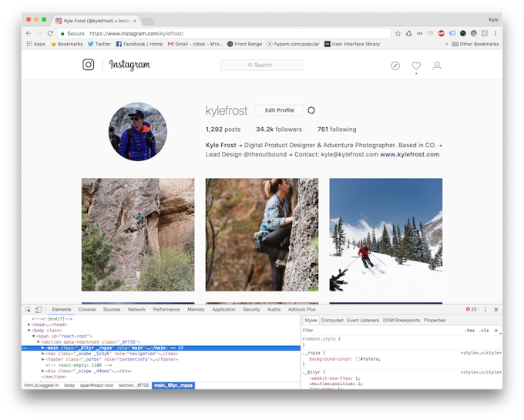524x420 pixels.
Task: Bookmark this page with star icon
Action: click(x=398, y=33)
